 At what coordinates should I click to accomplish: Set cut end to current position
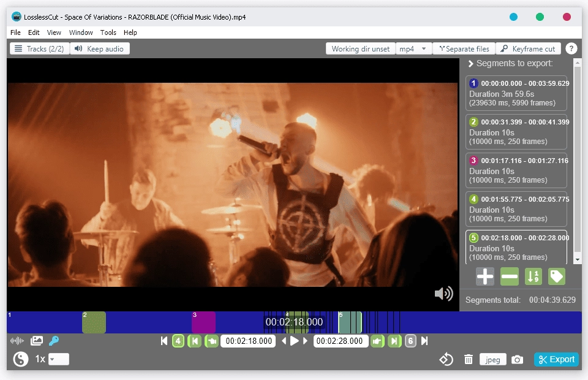pos(377,341)
